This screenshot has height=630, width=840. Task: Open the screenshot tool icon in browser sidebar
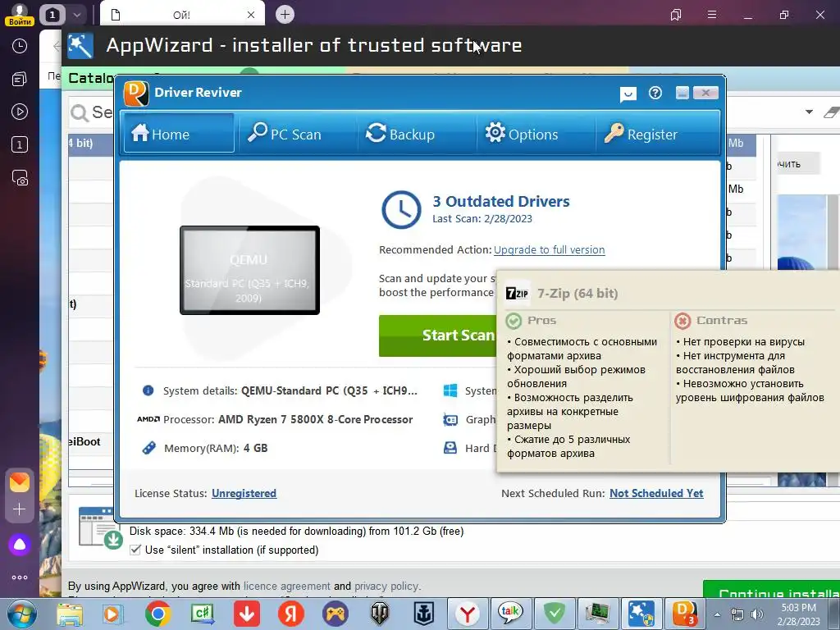tap(20, 178)
